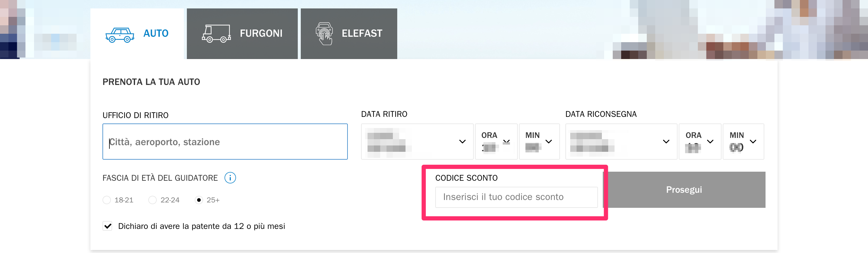Click the van icon on Furgoni tab
This screenshot has height=253, width=868.
[216, 33]
